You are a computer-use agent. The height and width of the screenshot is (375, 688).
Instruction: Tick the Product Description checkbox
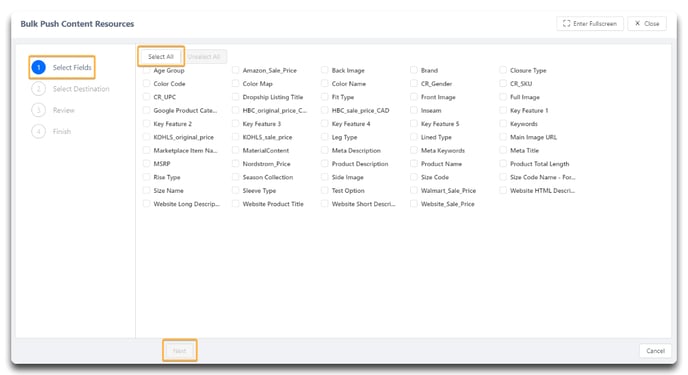325,164
